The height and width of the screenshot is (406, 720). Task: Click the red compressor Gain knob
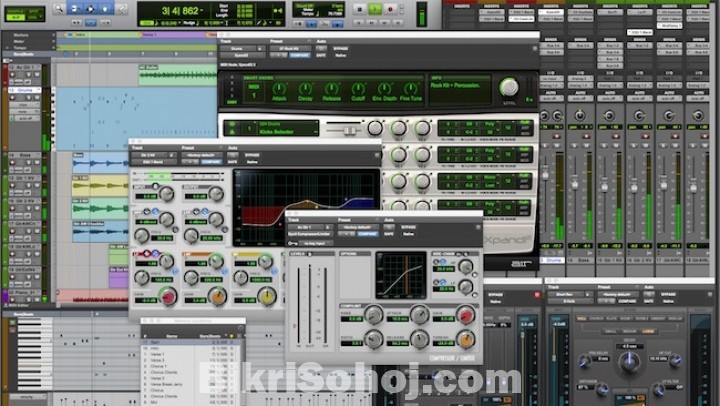pyautogui.click(x=465, y=315)
